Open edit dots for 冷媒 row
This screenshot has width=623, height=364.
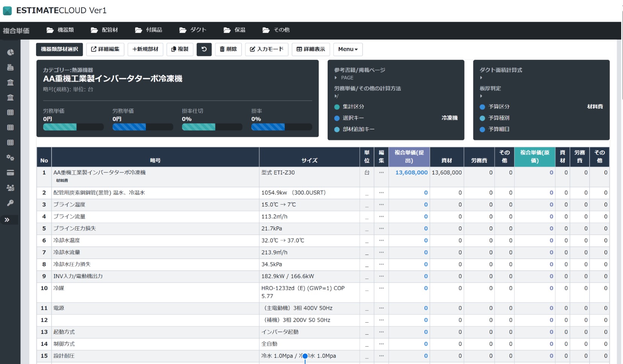(381, 288)
